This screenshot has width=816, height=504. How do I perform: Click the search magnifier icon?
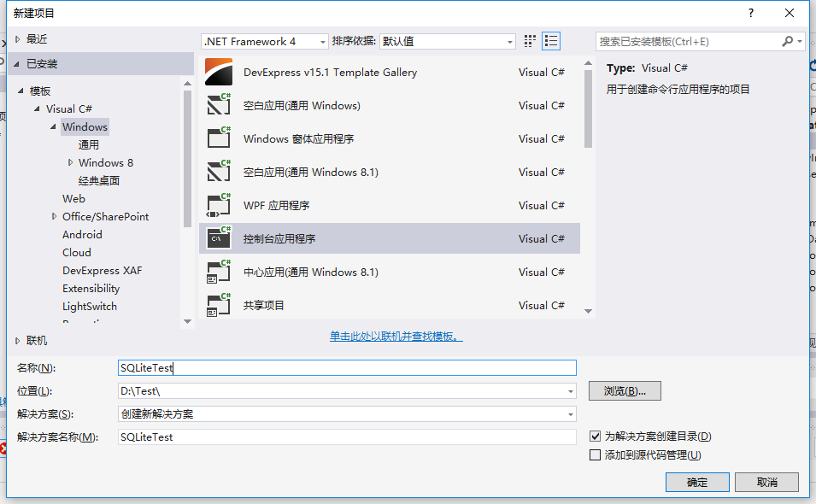click(x=788, y=41)
